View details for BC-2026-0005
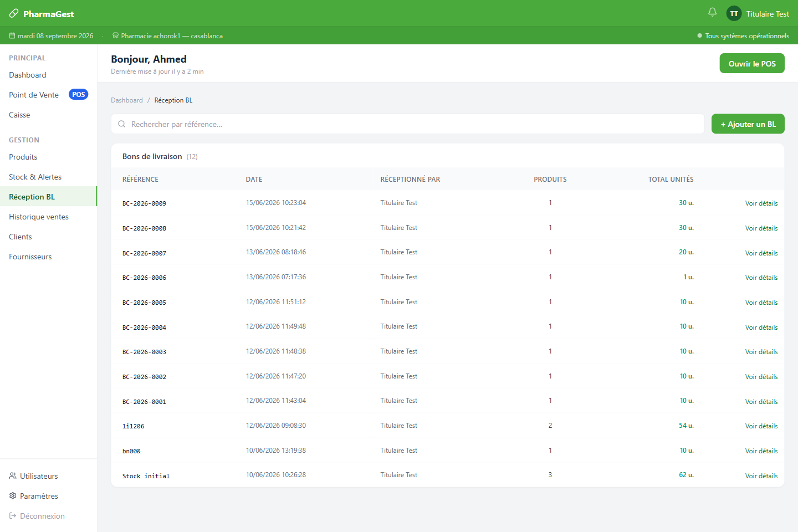798x532 pixels. [761, 303]
